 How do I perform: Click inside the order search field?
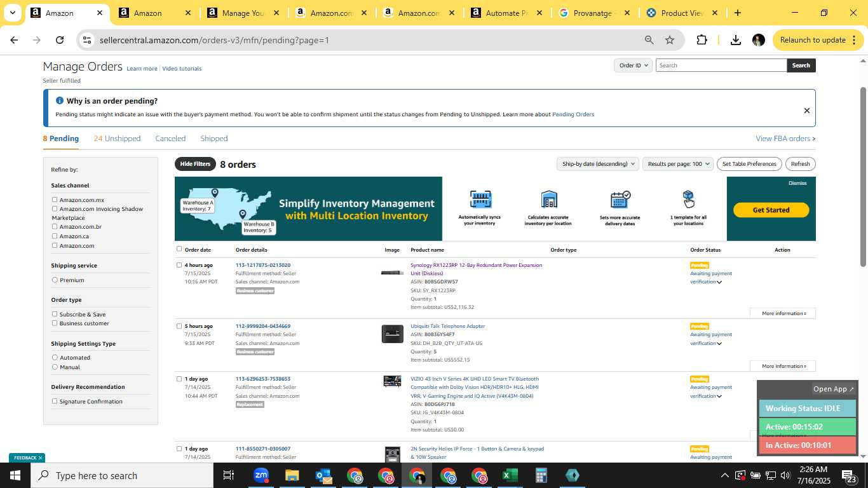pos(721,65)
